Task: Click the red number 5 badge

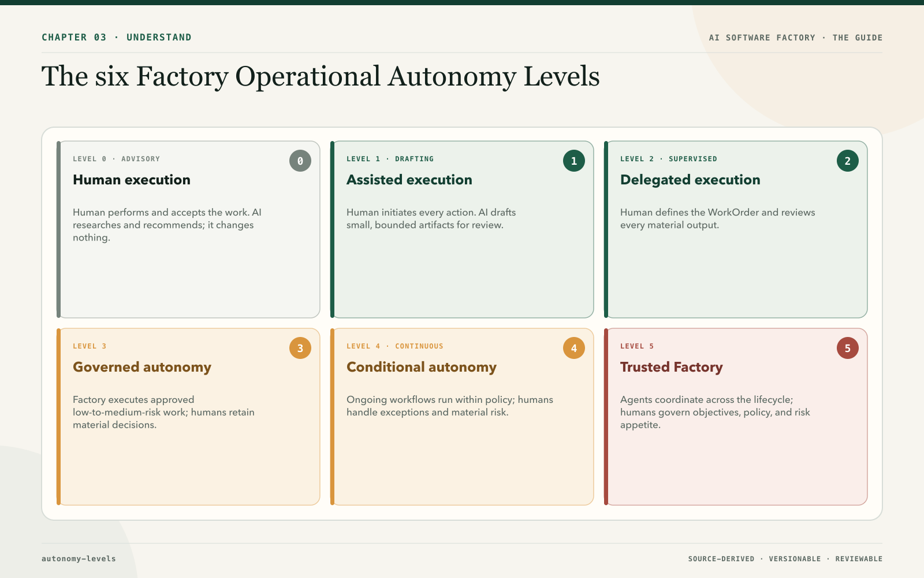Action: [x=848, y=348]
